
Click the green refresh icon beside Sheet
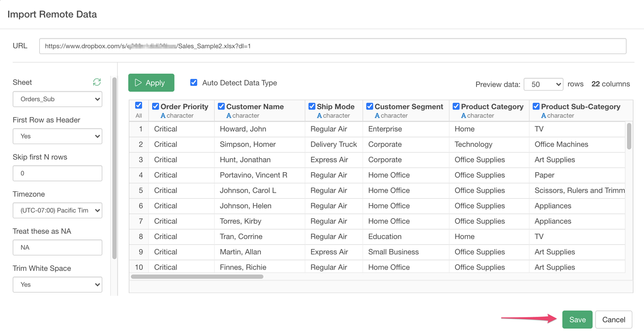97,82
